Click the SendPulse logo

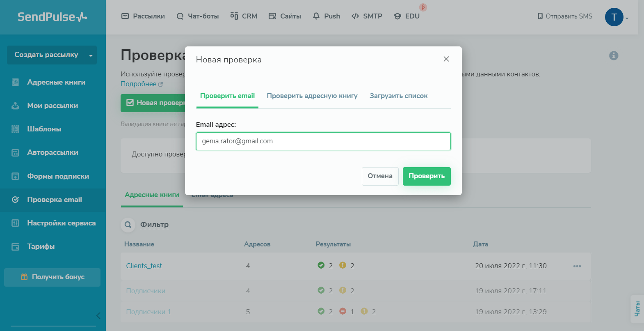click(52, 17)
